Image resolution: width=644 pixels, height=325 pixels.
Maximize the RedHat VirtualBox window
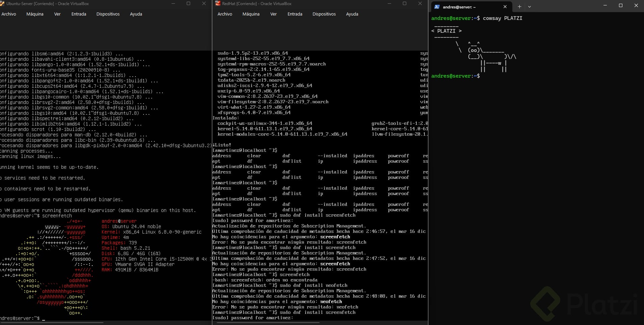[x=405, y=4]
